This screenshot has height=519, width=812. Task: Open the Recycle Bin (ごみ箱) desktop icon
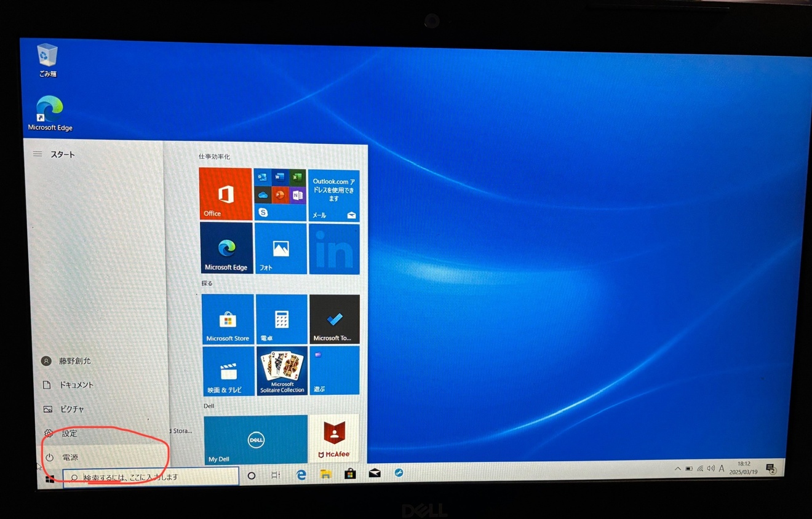click(x=47, y=60)
